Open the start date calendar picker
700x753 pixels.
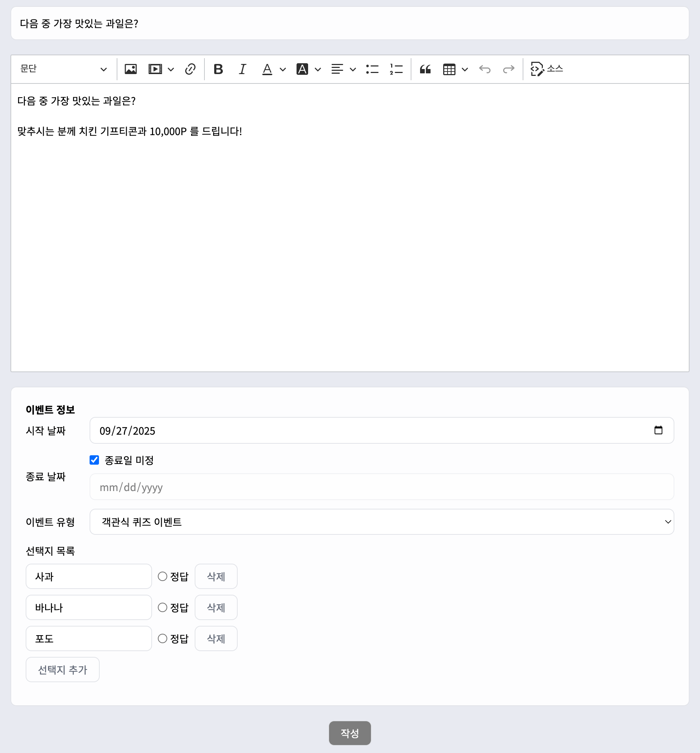pyautogui.click(x=660, y=430)
